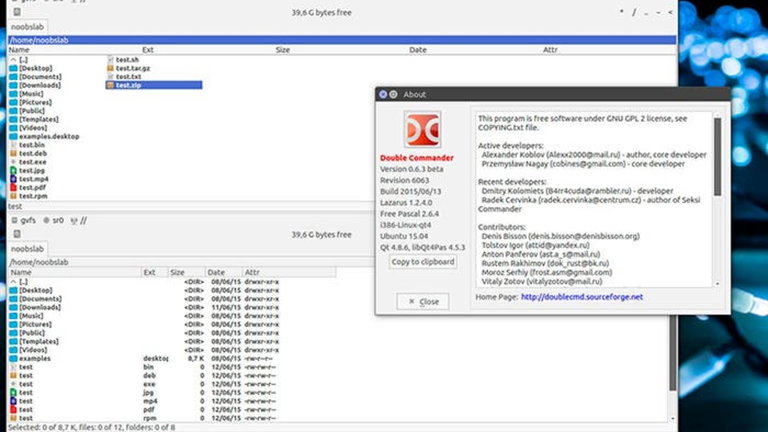Open drive list icon in lower panel
The image size is (768, 432).
point(17,234)
